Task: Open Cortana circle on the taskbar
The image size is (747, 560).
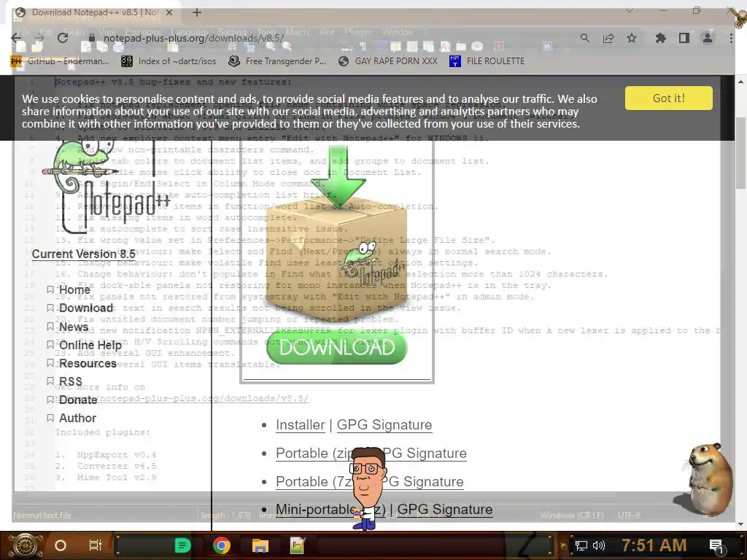Action: pos(61,545)
